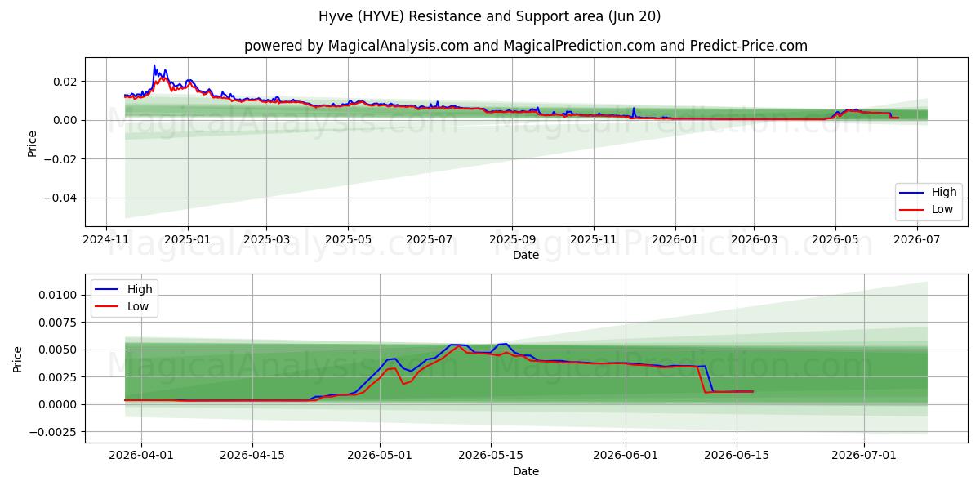Click the '2026-05-15' tick label
Screen dimensions: 980x490
pyautogui.click(x=491, y=457)
